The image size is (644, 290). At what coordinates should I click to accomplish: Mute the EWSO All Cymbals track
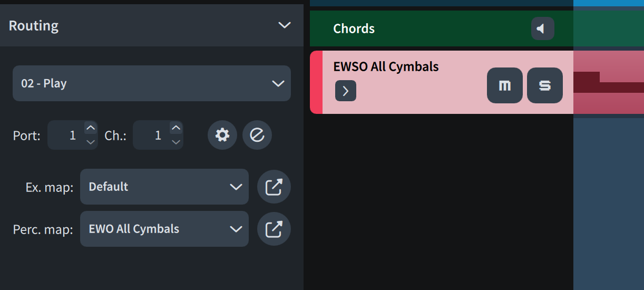(504, 85)
